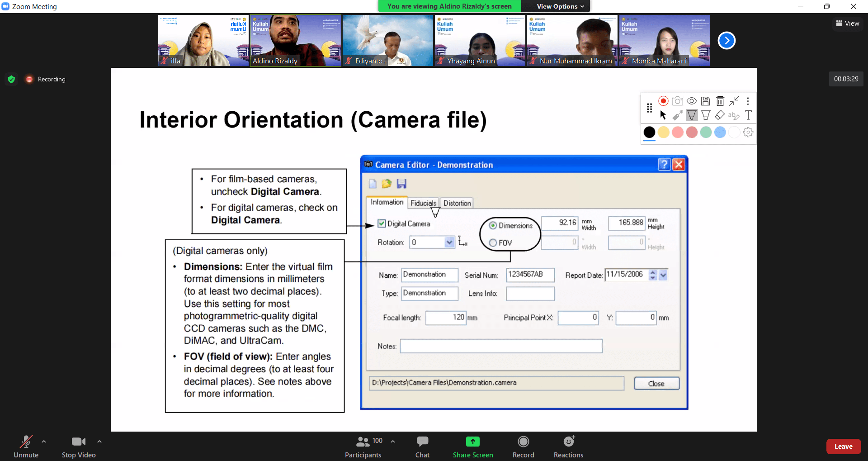Click the Report Date spinner arrows
Screen dimensions: 868x461
click(x=653, y=275)
